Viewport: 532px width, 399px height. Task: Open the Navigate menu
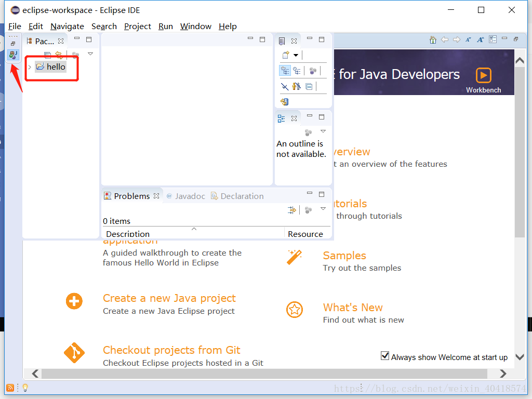(x=67, y=26)
